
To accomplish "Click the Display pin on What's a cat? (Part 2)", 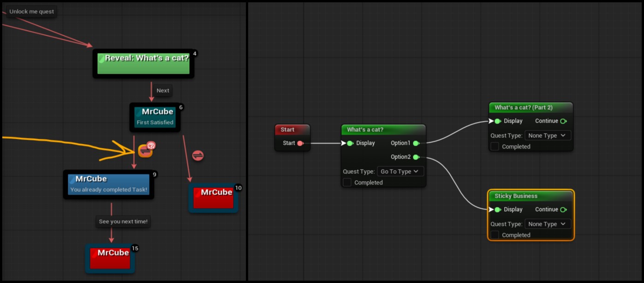I will tap(497, 121).
